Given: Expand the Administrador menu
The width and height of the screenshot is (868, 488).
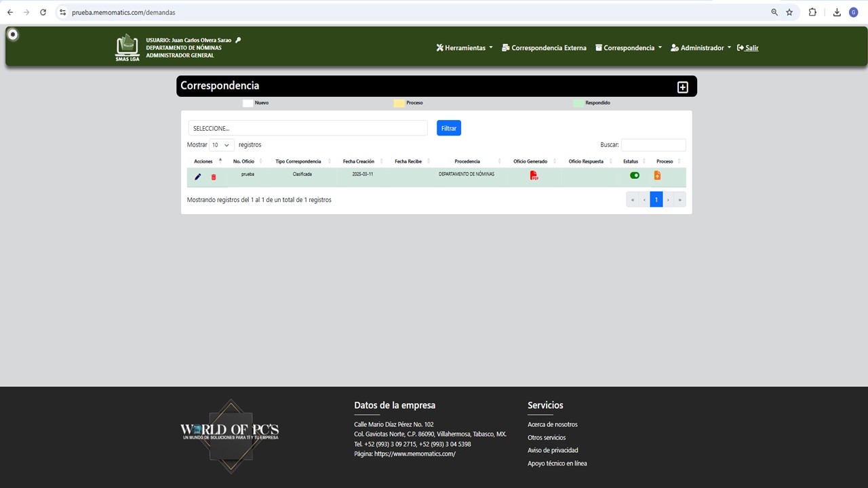Looking at the screenshot, I should [701, 48].
